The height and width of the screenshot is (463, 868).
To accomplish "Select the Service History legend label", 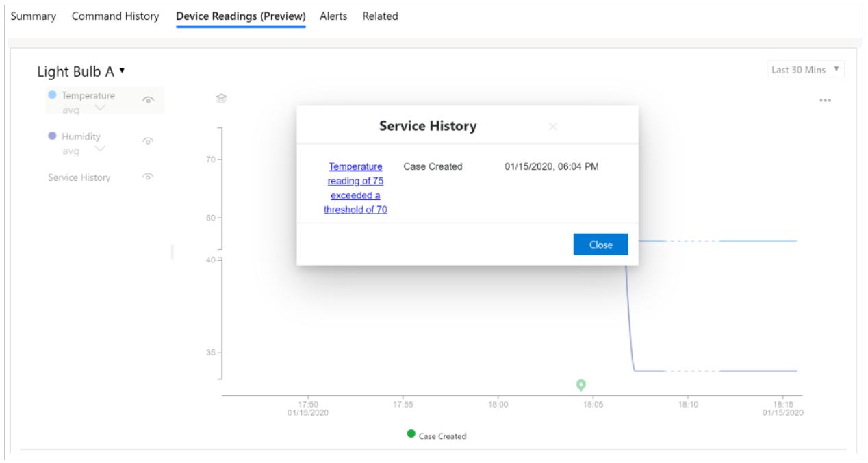I will [79, 177].
